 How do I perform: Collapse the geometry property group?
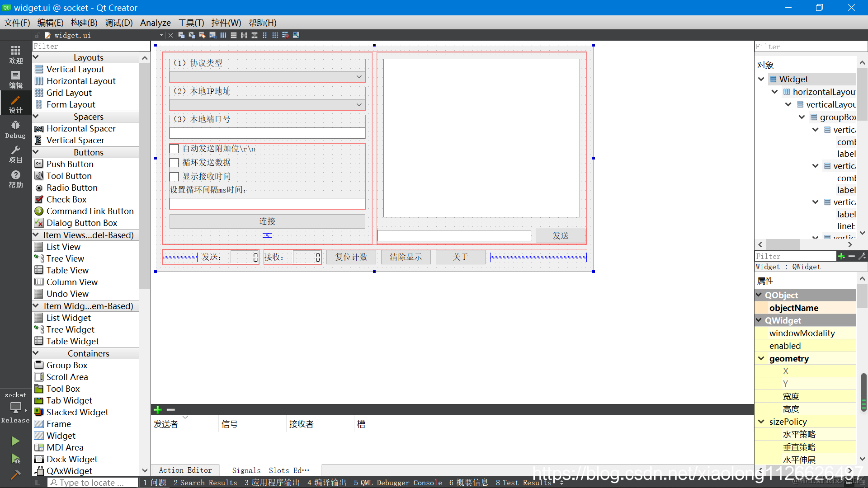pyautogui.click(x=761, y=358)
